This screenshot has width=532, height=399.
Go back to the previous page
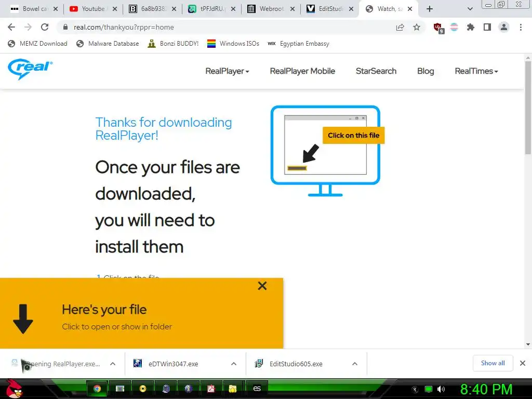[x=11, y=27]
